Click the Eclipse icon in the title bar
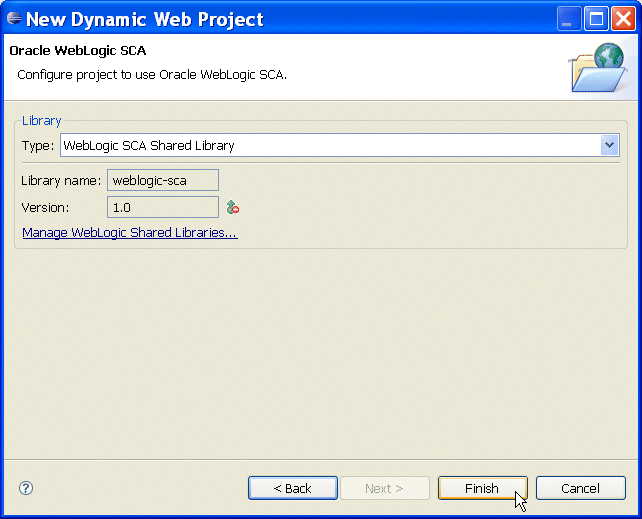This screenshot has height=519, width=642. (x=14, y=18)
